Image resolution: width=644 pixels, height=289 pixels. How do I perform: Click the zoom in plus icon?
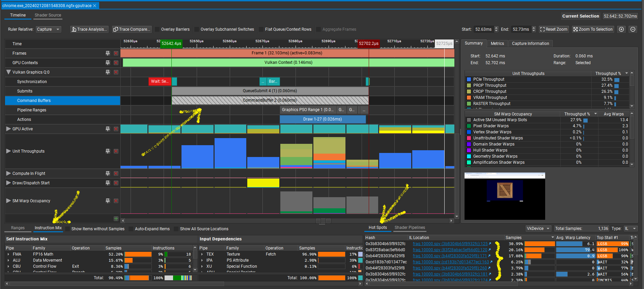621,29
